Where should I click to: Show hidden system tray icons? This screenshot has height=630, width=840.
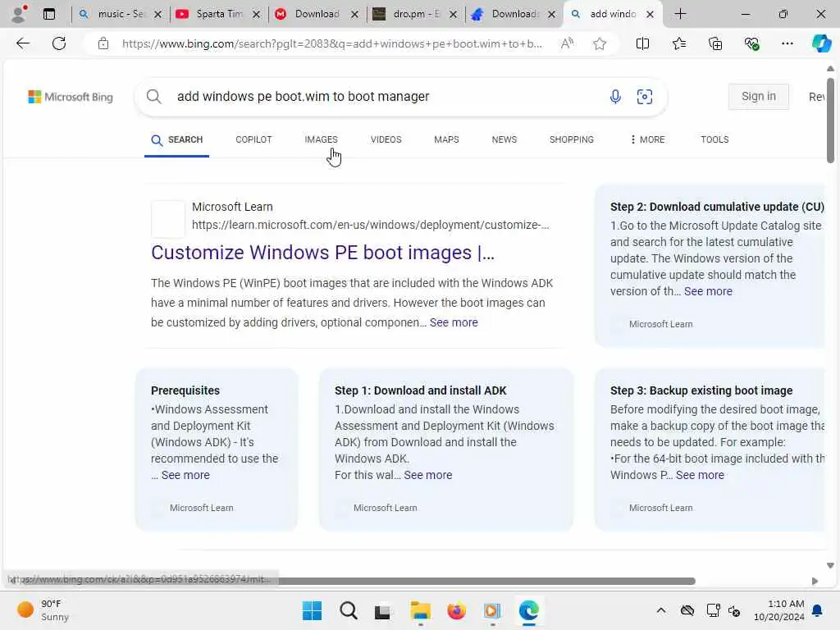(x=661, y=610)
